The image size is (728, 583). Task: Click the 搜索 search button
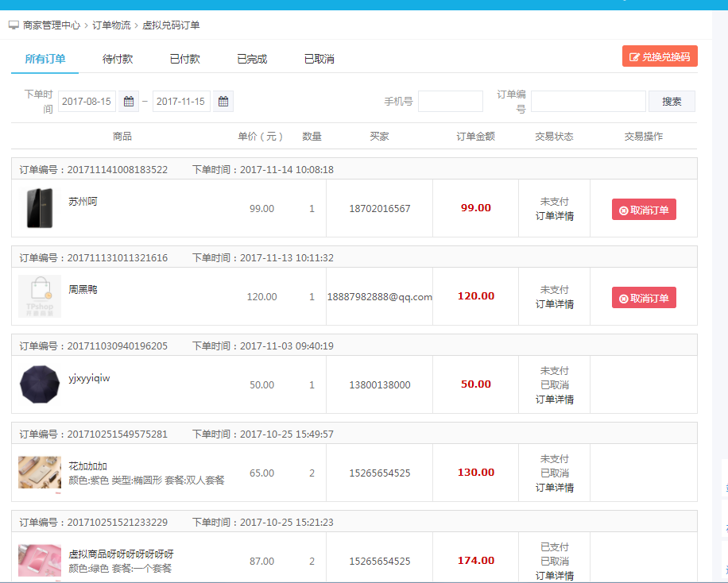pyautogui.click(x=672, y=102)
